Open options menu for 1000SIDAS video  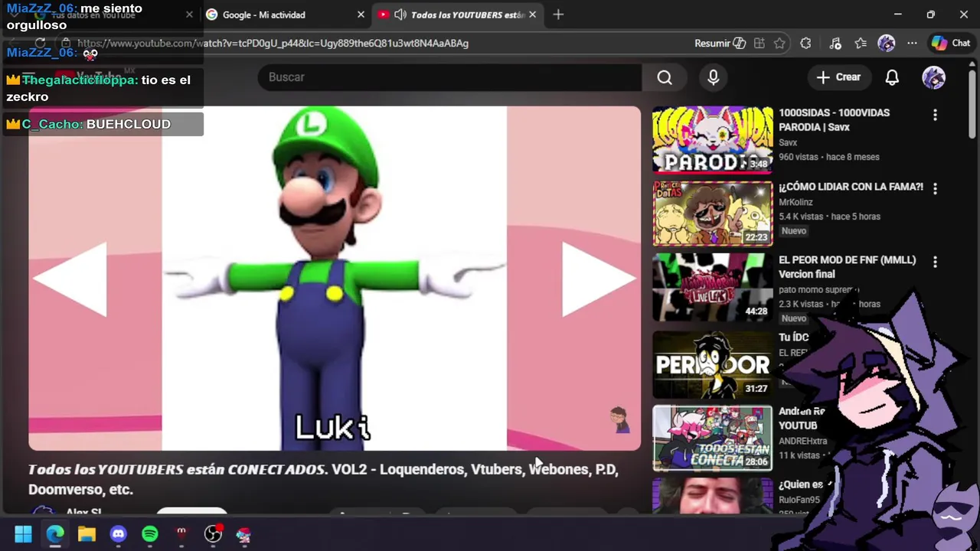pyautogui.click(x=935, y=115)
